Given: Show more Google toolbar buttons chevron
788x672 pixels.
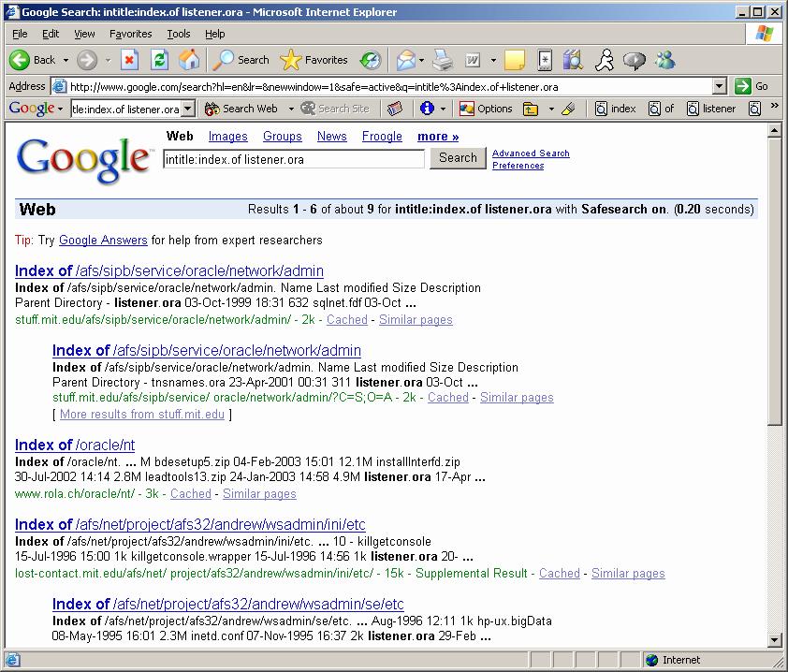Looking at the screenshot, I should 775,105.
